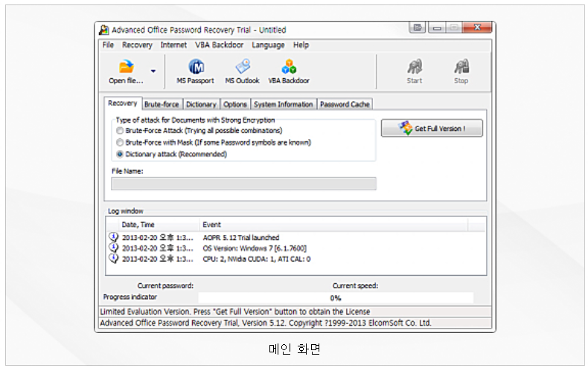
Task: Select the 'AOPR 5.12 Trial launched' log text
Action: pos(240,238)
